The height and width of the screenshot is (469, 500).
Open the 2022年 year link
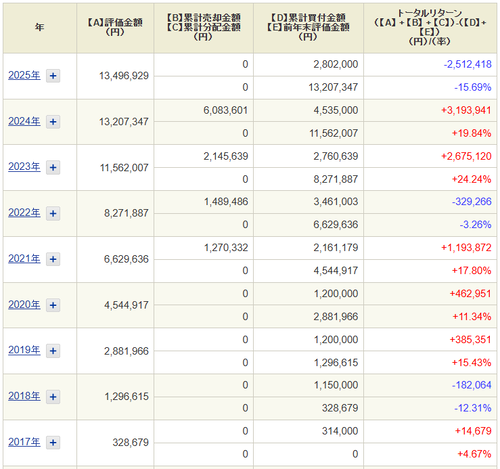click(x=24, y=213)
